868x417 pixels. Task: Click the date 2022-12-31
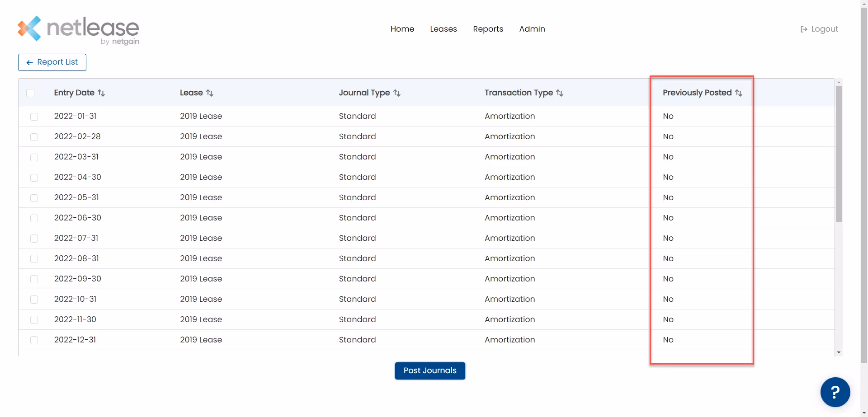pyautogui.click(x=75, y=340)
